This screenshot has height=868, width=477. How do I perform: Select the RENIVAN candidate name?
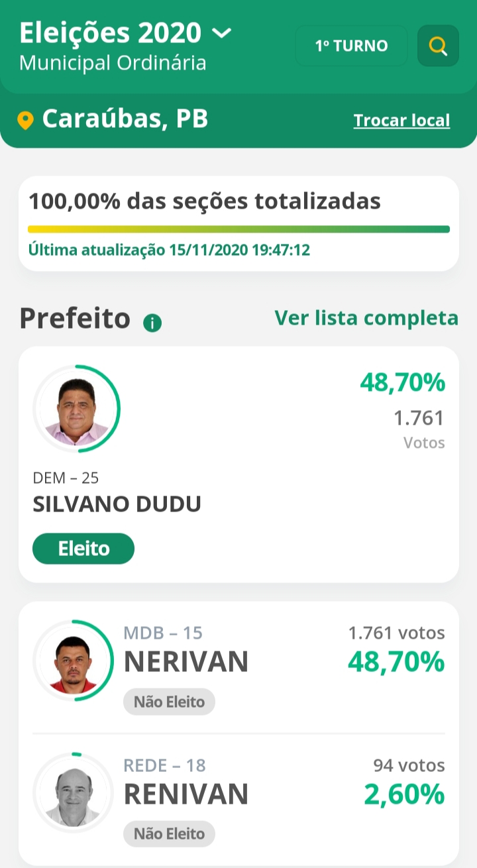[186, 794]
